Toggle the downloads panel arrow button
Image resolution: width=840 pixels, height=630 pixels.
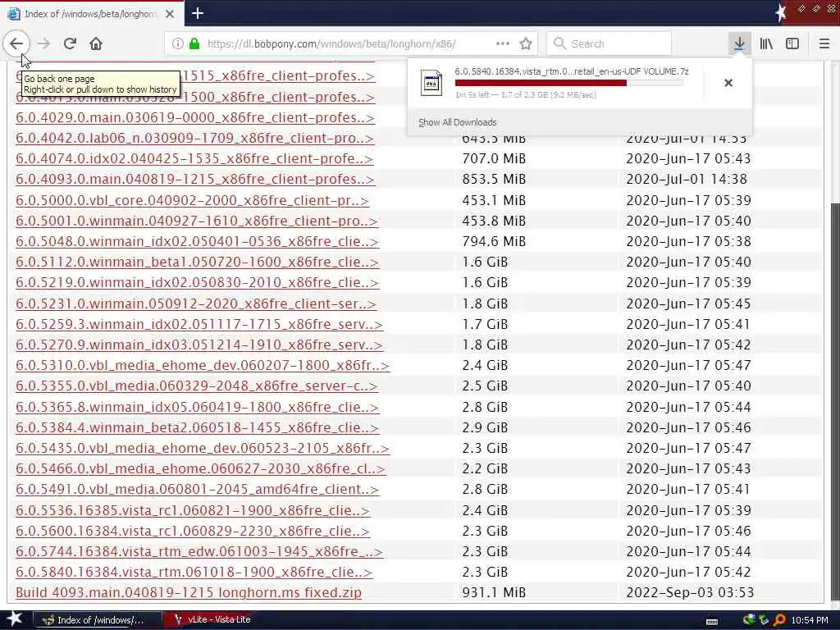739,44
